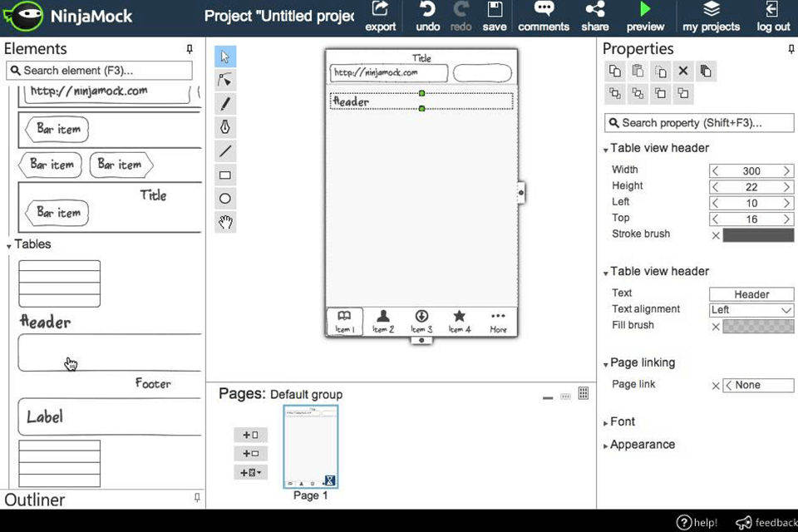This screenshot has height=532, width=798.
Task: Click the third arrange-order icon in Properties
Action: pyautogui.click(x=661, y=94)
